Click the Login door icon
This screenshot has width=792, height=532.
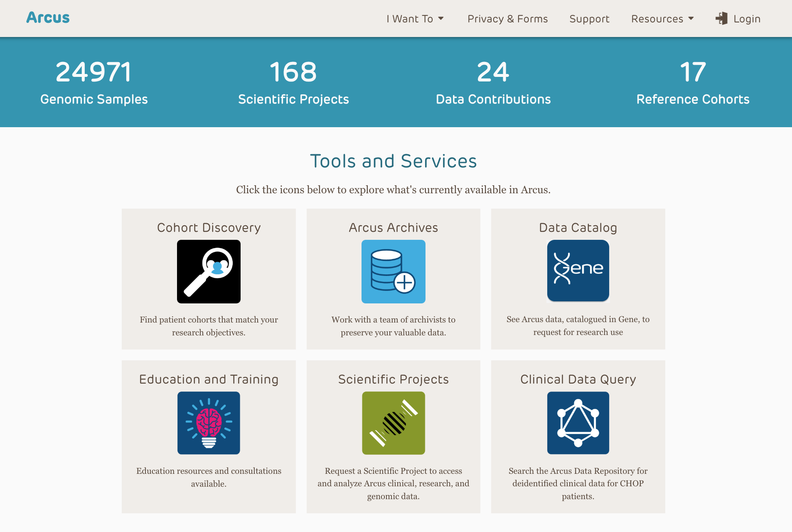(721, 19)
